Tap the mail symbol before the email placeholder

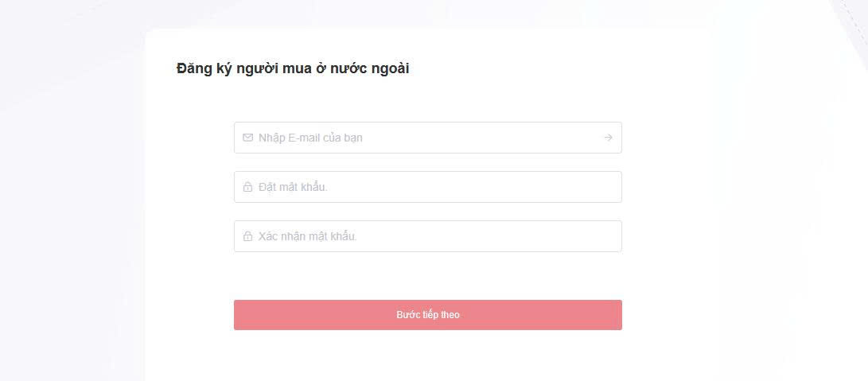(248, 138)
